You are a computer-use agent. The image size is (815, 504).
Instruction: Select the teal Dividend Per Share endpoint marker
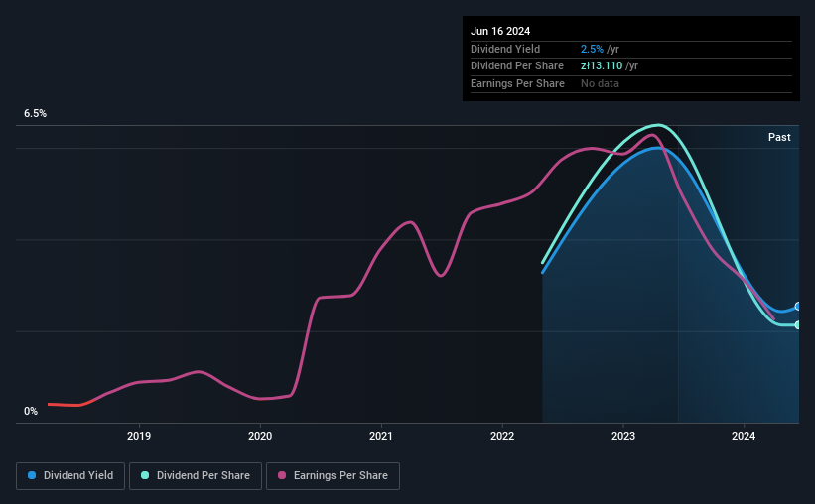pos(797,324)
